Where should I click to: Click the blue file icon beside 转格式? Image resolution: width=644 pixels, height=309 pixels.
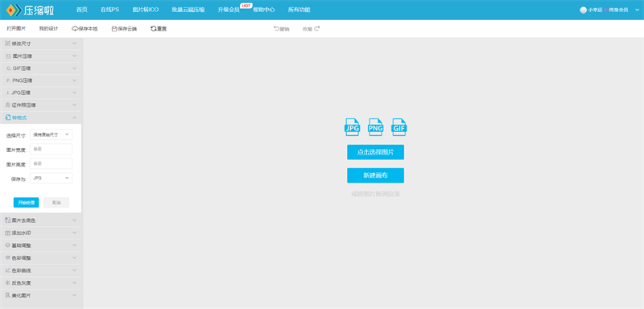pyautogui.click(x=8, y=117)
